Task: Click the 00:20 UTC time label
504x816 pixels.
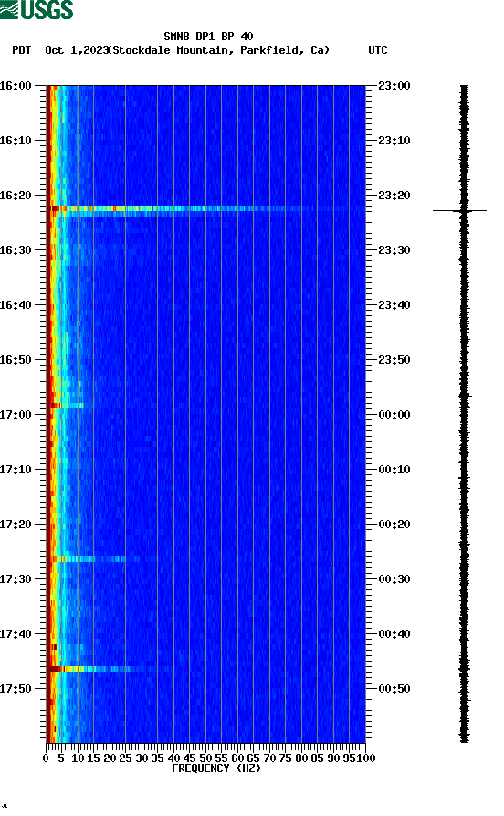Action: [394, 525]
